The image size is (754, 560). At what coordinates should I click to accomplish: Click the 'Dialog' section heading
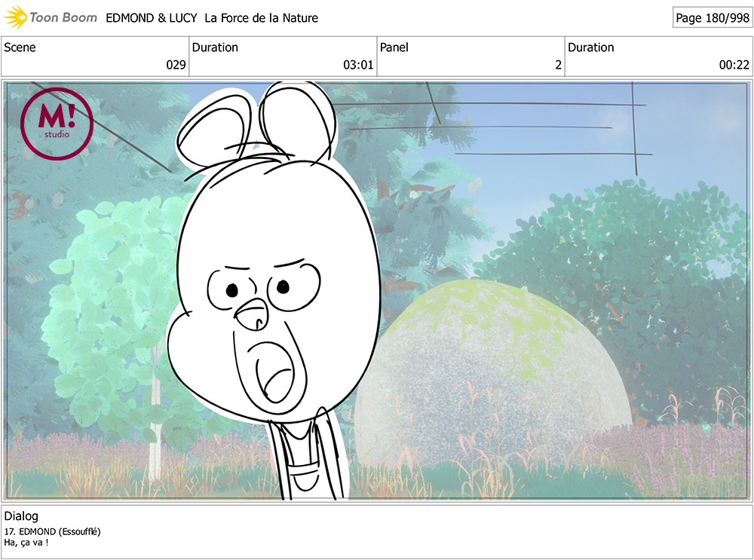pos(21,516)
